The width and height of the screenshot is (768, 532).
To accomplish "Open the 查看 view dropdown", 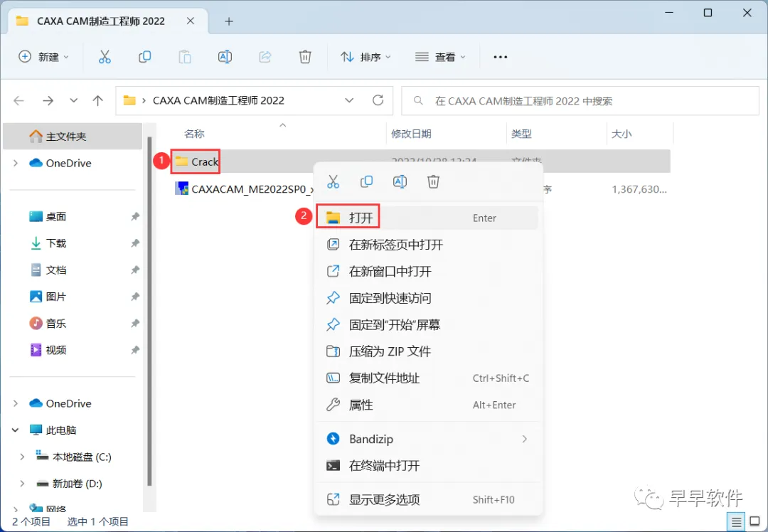I will click(x=440, y=57).
